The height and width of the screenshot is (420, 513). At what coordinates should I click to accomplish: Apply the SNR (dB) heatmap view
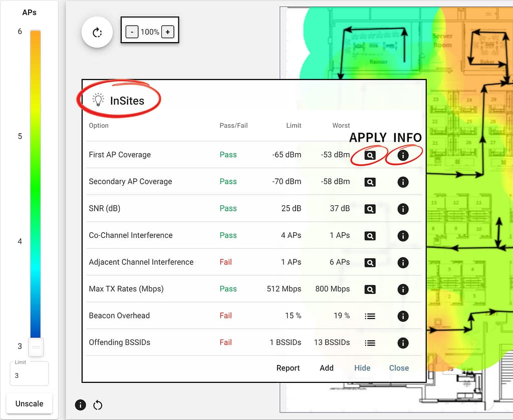click(370, 209)
